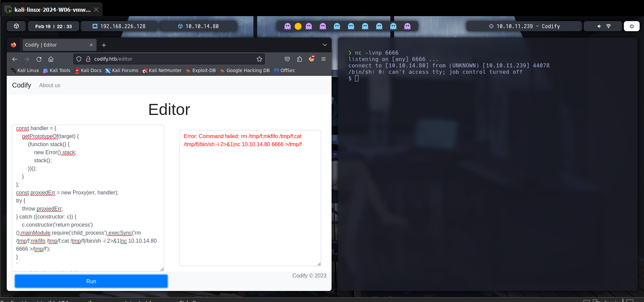Open the Wi-Fi network icon
The width and height of the screenshot is (644, 302).
click(x=608, y=26)
